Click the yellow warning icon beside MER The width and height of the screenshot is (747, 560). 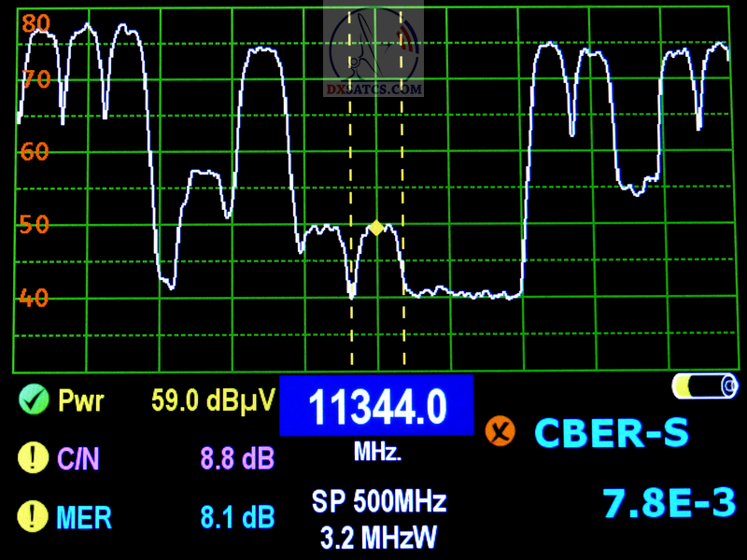click(35, 516)
